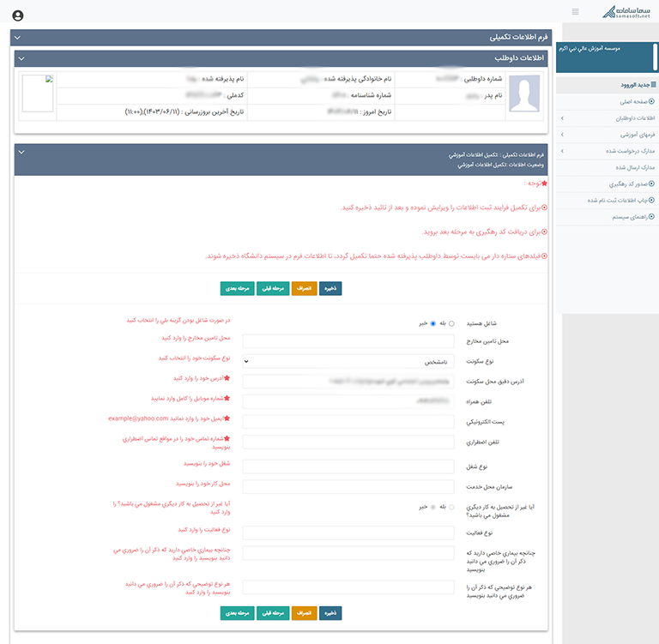659x644 pixels.
Task: Collapse the تکمیل اطلاعات آموزشی form panel
Action: tap(21, 152)
